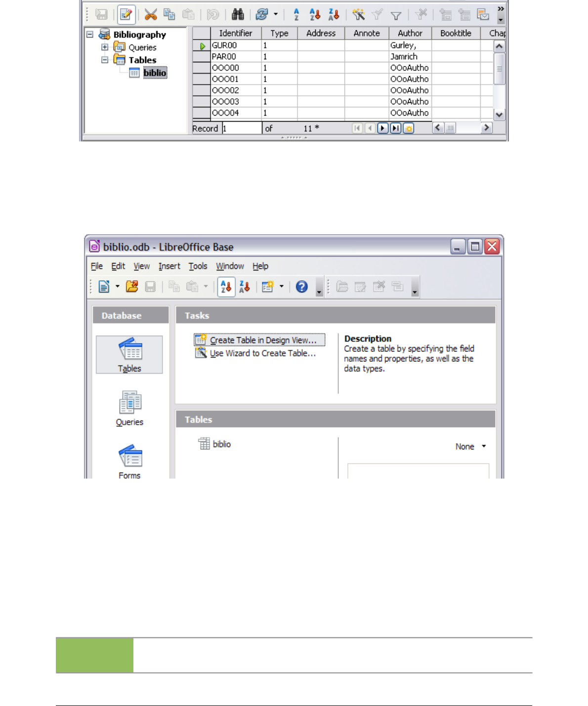Select the biblio table in data source tree

(155, 73)
